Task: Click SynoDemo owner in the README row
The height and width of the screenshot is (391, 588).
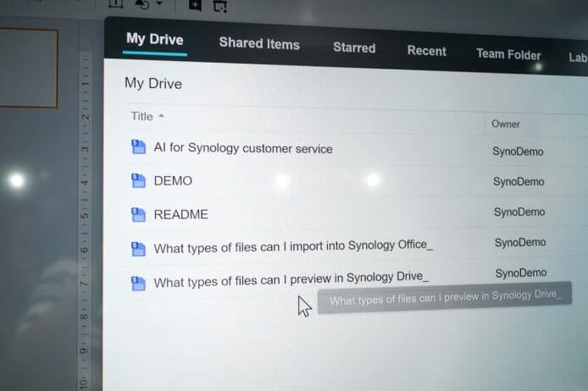Action: pos(519,212)
